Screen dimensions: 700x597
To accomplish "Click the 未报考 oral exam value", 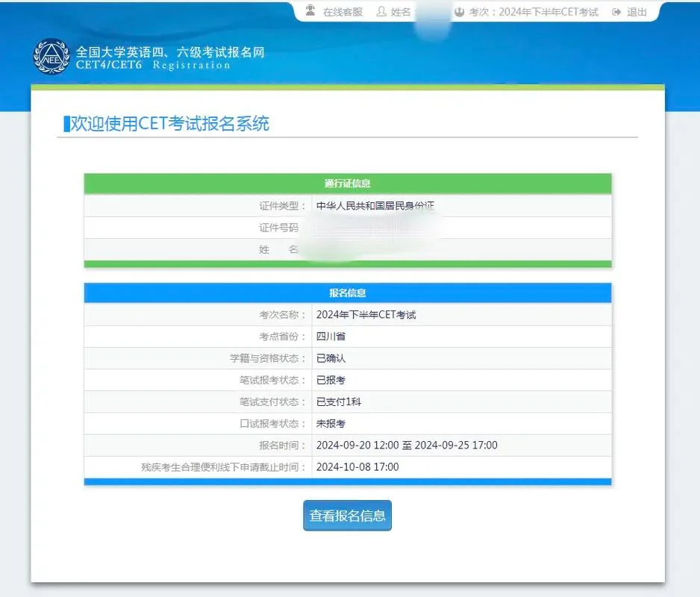I will (x=331, y=424).
